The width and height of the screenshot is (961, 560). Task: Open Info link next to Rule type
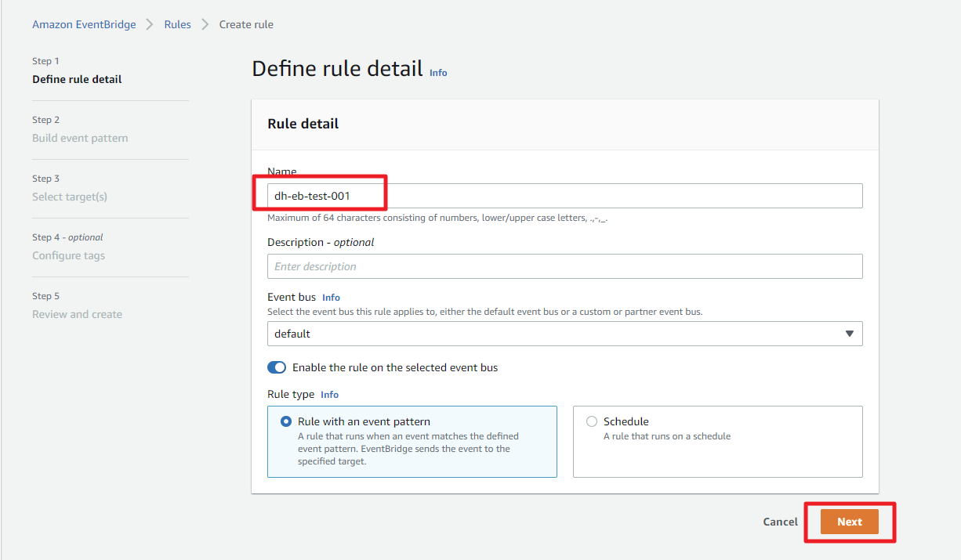329,395
